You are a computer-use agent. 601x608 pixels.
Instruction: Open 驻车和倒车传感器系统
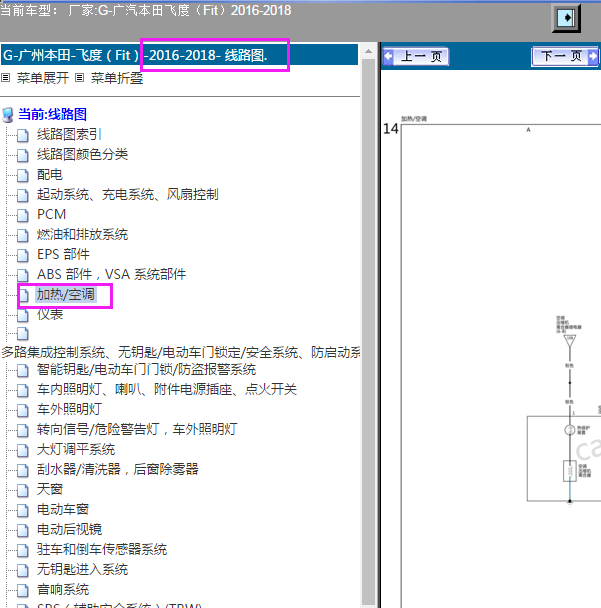tap(102, 549)
